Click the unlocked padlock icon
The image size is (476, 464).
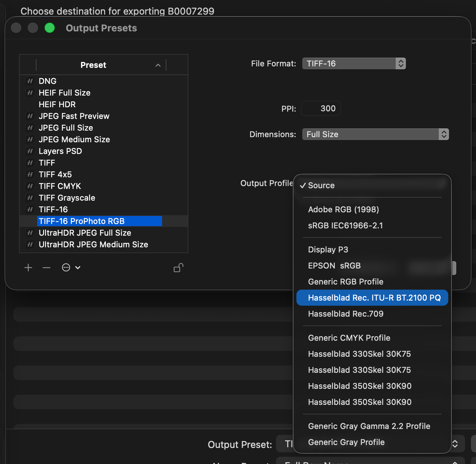click(178, 268)
